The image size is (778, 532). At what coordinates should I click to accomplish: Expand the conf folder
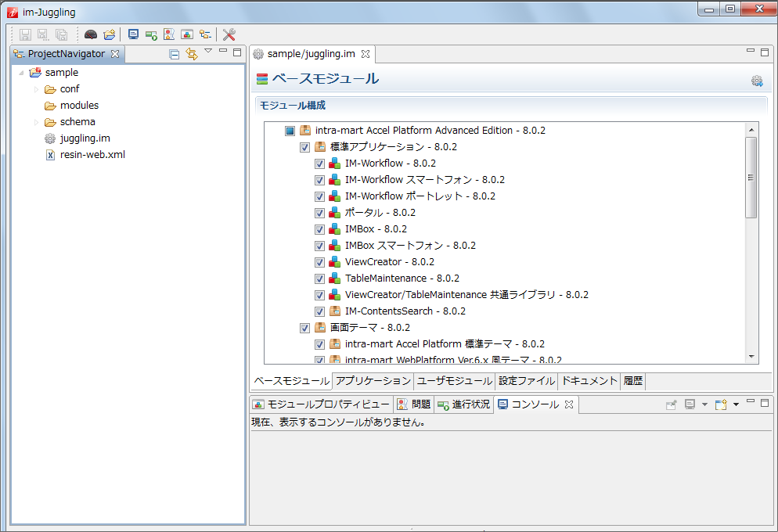[36, 89]
